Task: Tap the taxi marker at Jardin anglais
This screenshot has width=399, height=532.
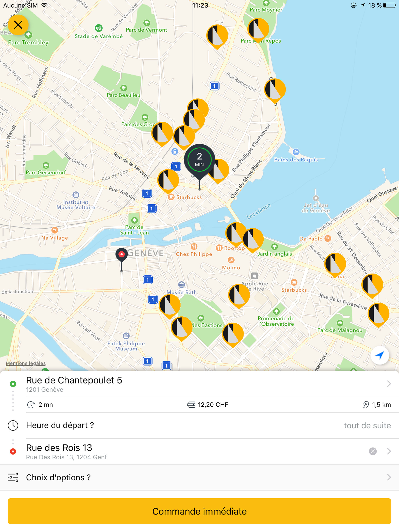Action: click(x=253, y=240)
